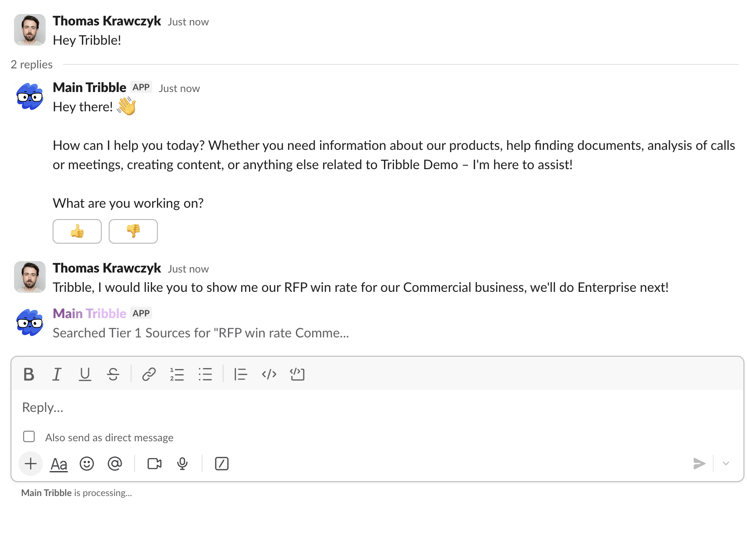This screenshot has height=560, width=747.
Task: Create an ordered list
Action: 177,374
